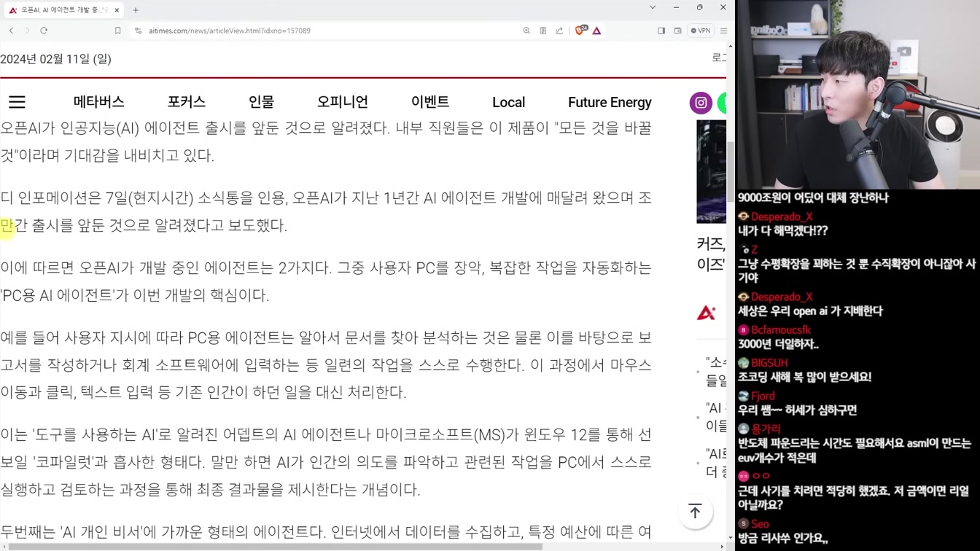This screenshot has height=551, width=980.
Task: Open the 인물 menu
Action: tap(261, 102)
